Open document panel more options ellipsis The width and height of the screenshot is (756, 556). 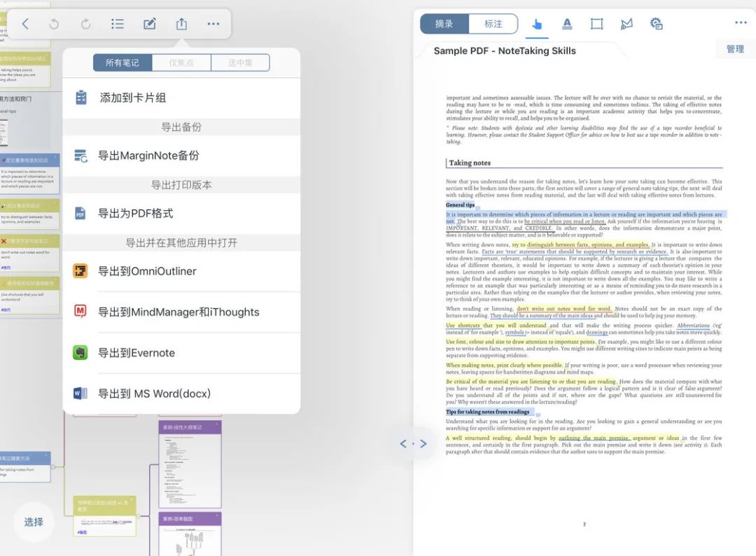click(741, 22)
